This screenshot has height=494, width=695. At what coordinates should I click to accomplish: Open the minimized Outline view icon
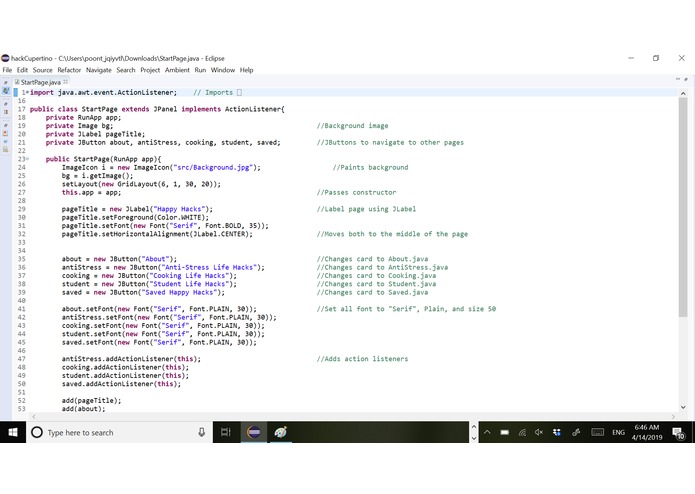(x=6, y=112)
